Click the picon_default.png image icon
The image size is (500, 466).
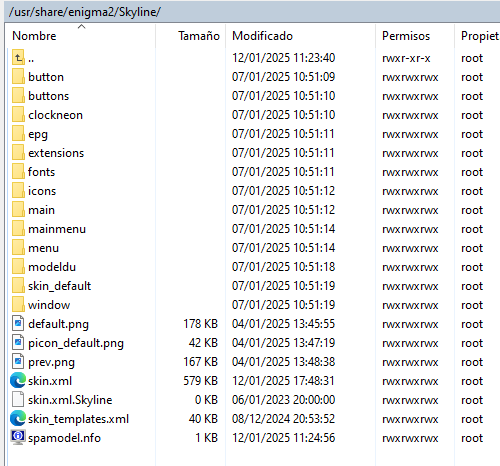pyautogui.click(x=18, y=342)
